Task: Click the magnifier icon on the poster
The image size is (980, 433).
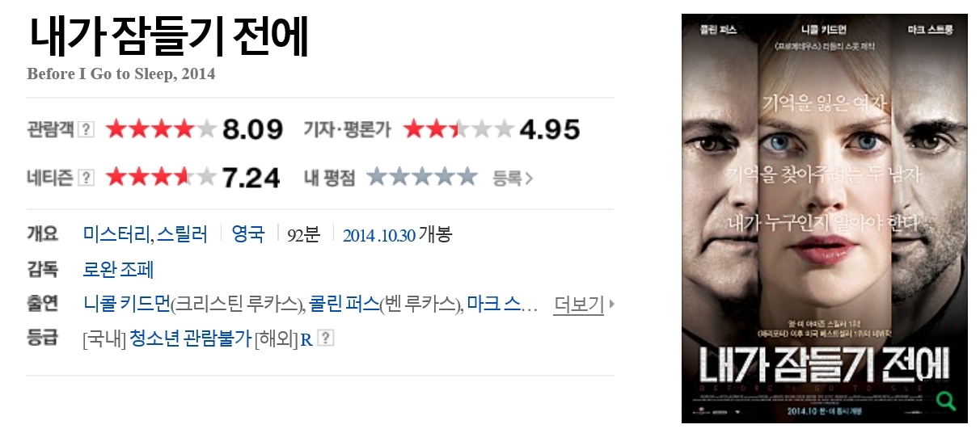Action: click(944, 399)
